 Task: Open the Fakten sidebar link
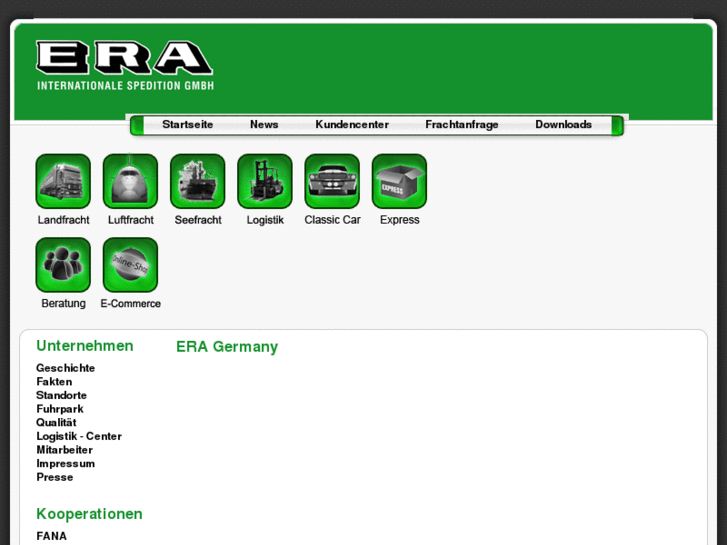(x=54, y=381)
